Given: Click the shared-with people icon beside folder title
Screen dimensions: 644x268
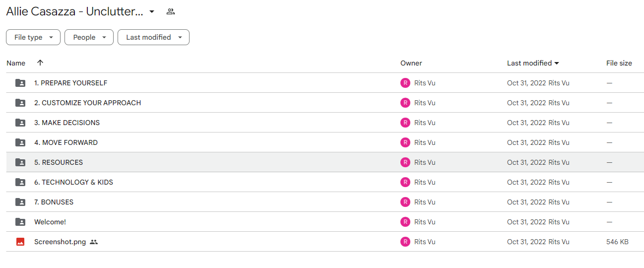Looking at the screenshot, I should click(x=171, y=11).
